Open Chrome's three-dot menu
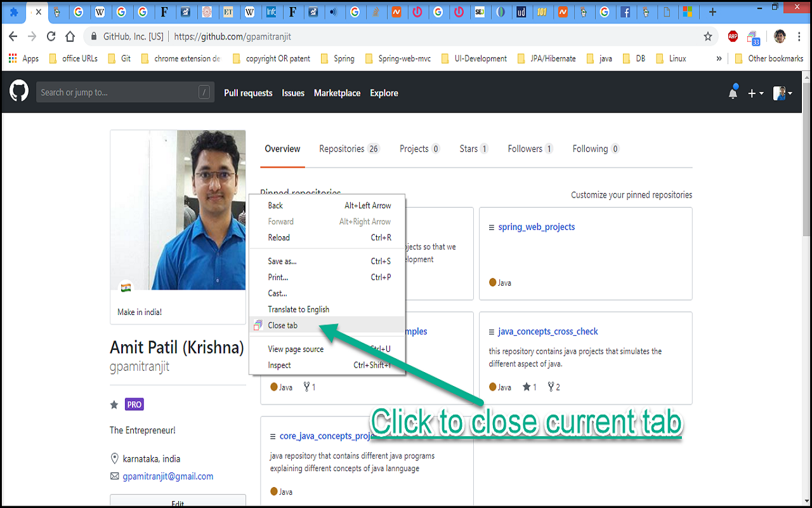This screenshot has height=508, width=812. (x=798, y=37)
